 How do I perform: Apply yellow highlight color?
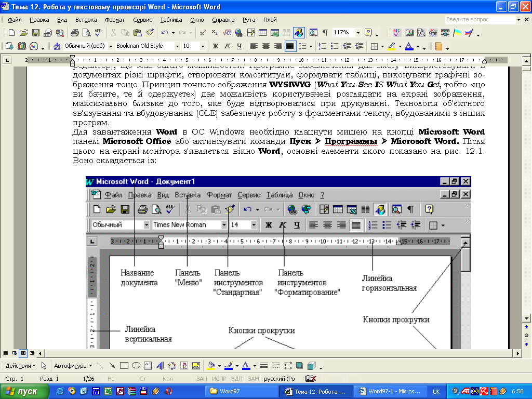coord(392,46)
